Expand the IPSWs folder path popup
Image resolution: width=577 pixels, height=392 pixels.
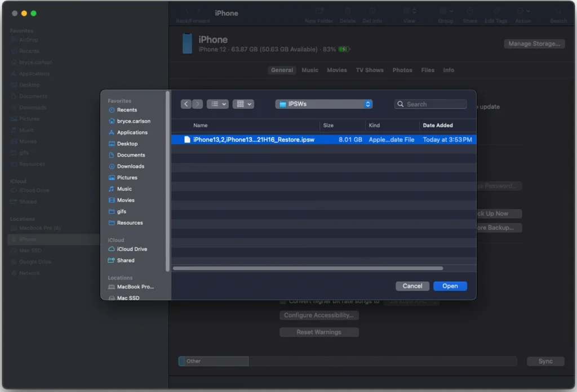click(324, 104)
